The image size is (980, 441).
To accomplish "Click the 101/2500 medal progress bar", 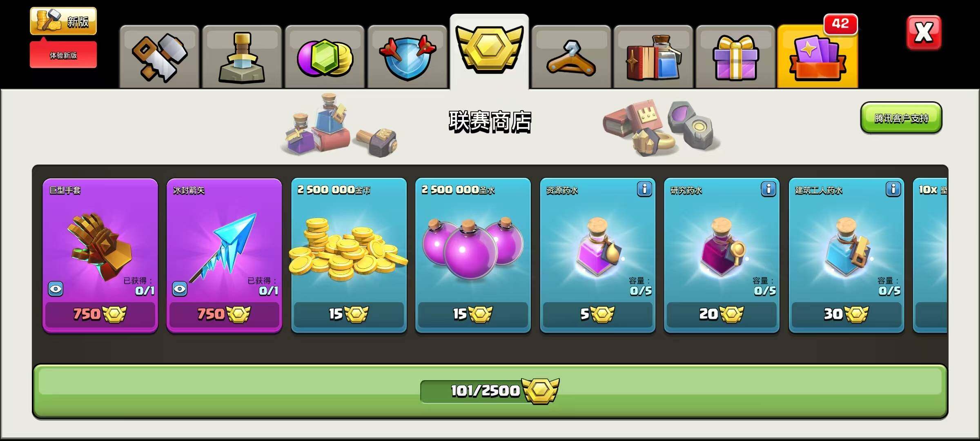I will tap(490, 391).
